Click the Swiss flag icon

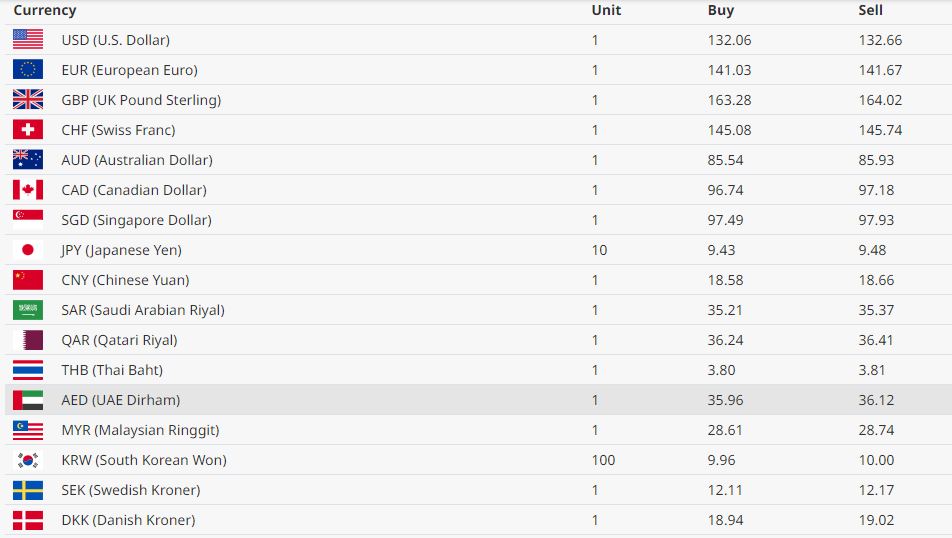click(x=28, y=130)
